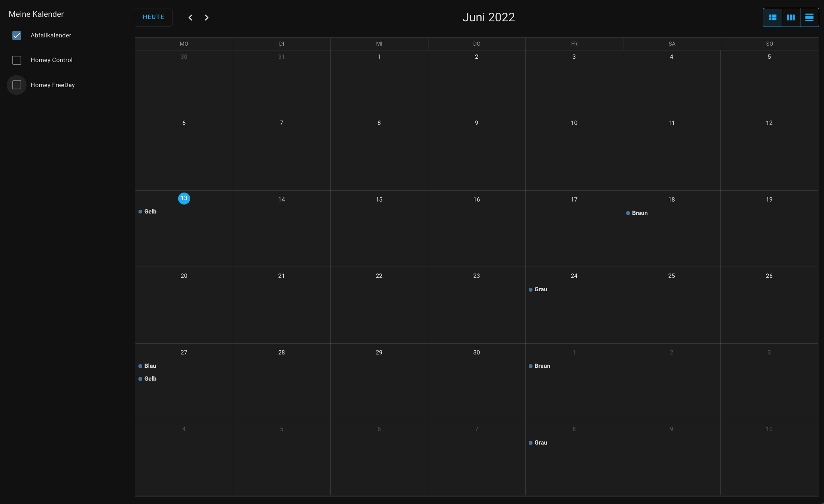Select today's highlighted date 13

pos(184,199)
